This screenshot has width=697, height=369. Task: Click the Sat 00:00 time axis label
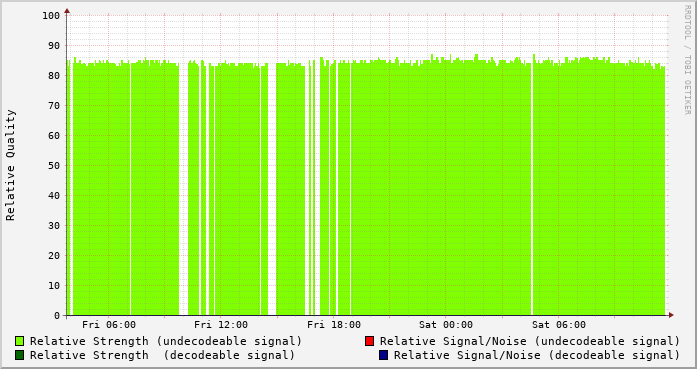(x=446, y=325)
